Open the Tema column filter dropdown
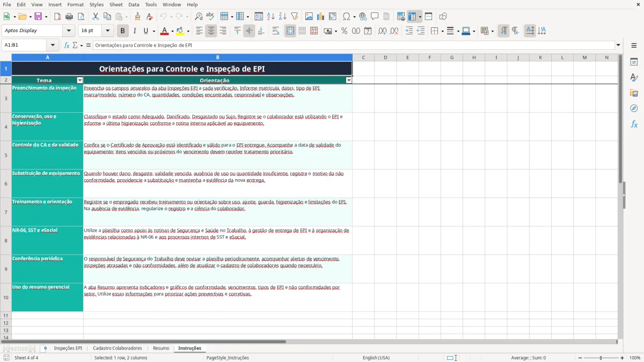The image size is (644, 362). click(80, 80)
